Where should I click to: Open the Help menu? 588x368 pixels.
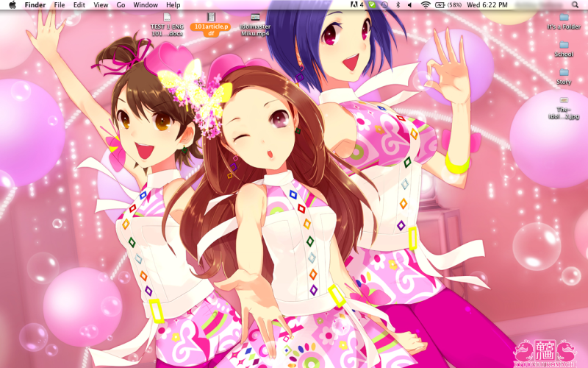(x=173, y=5)
